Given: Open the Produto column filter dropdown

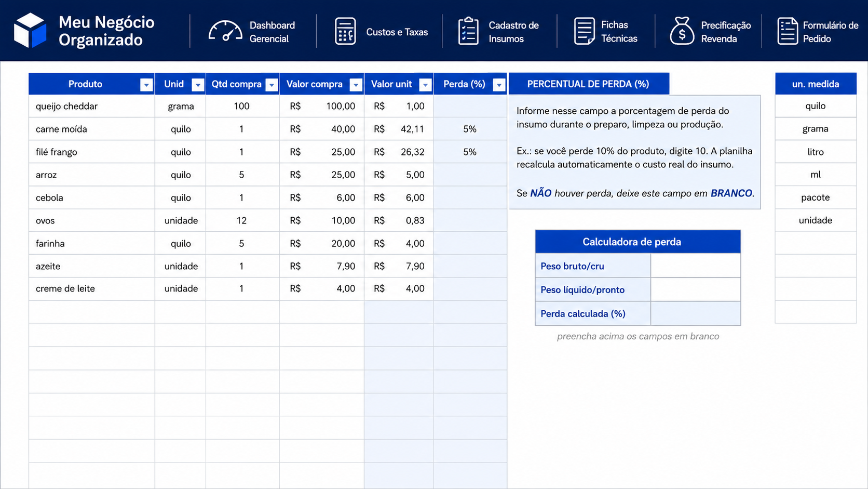Looking at the screenshot, I should 146,85.
